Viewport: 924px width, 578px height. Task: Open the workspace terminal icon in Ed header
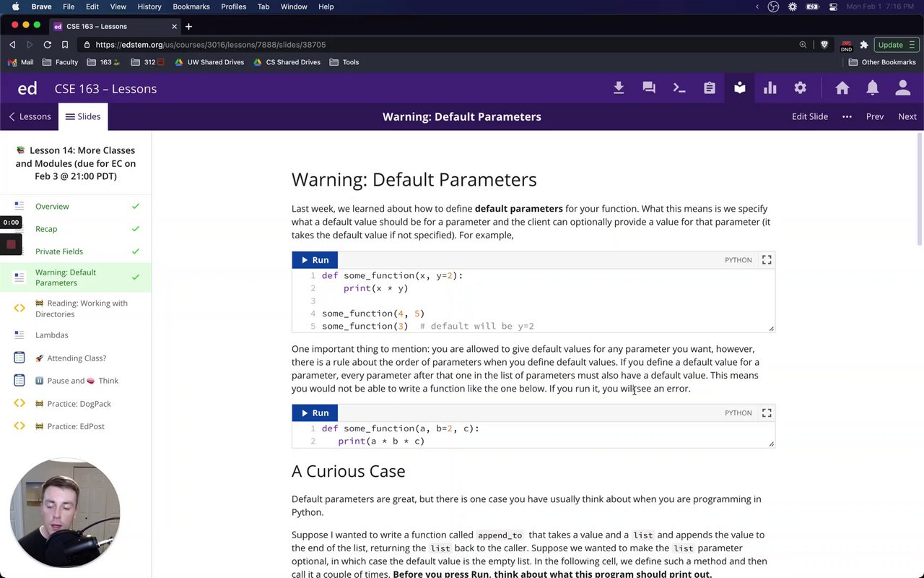[679, 88]
